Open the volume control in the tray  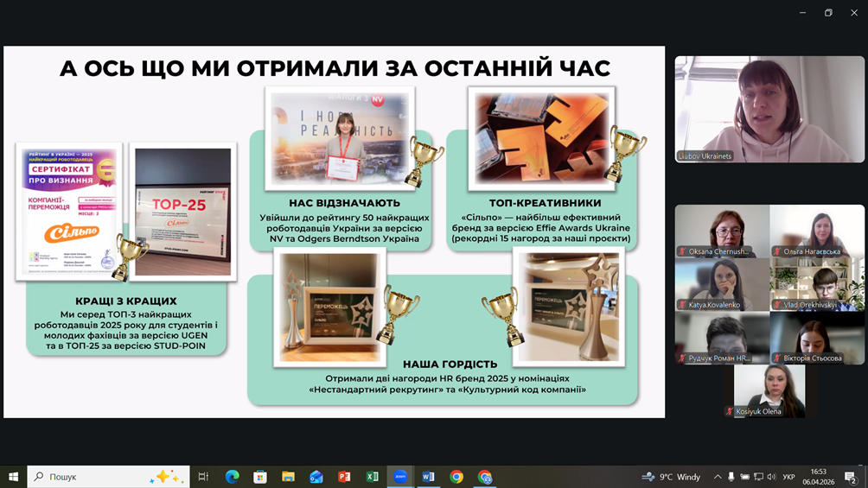click(772, 477)
